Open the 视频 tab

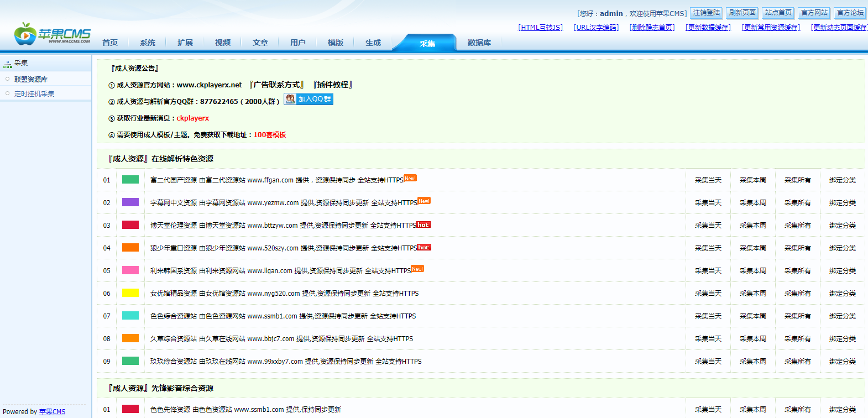(223, 43)
